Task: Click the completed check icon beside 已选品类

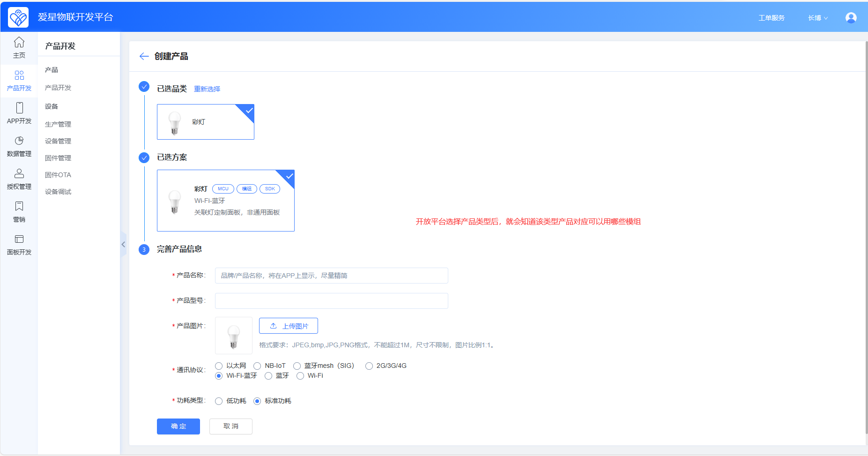Action: (144, 87)
